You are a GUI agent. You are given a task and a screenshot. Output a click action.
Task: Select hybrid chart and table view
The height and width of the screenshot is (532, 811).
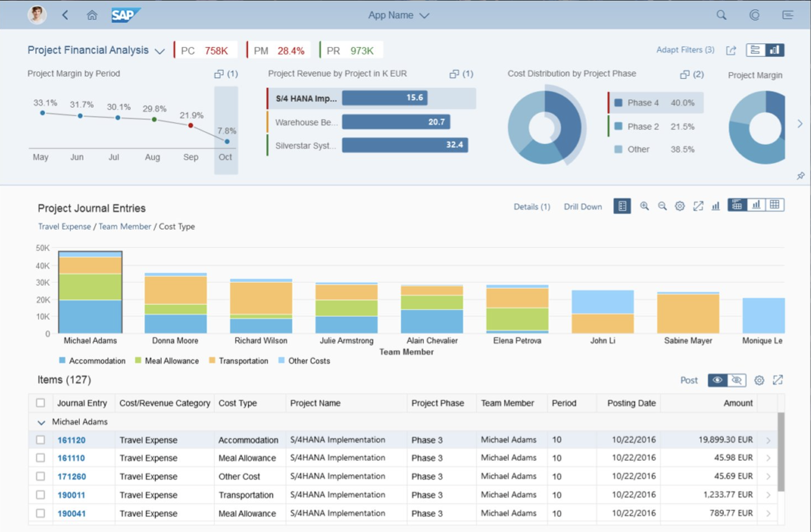tap(737, 205)
